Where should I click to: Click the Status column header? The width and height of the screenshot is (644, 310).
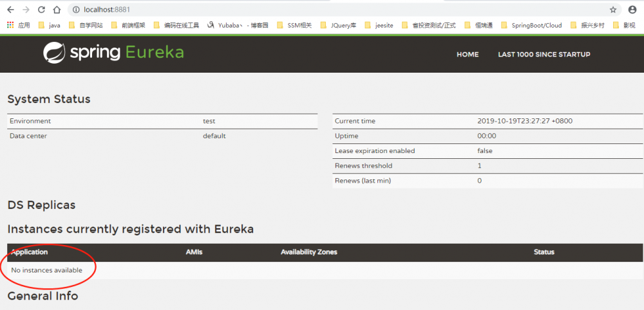pos(544,252)
